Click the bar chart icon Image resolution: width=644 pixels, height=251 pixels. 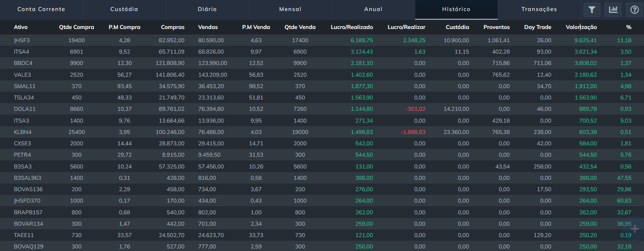(613, 10)
